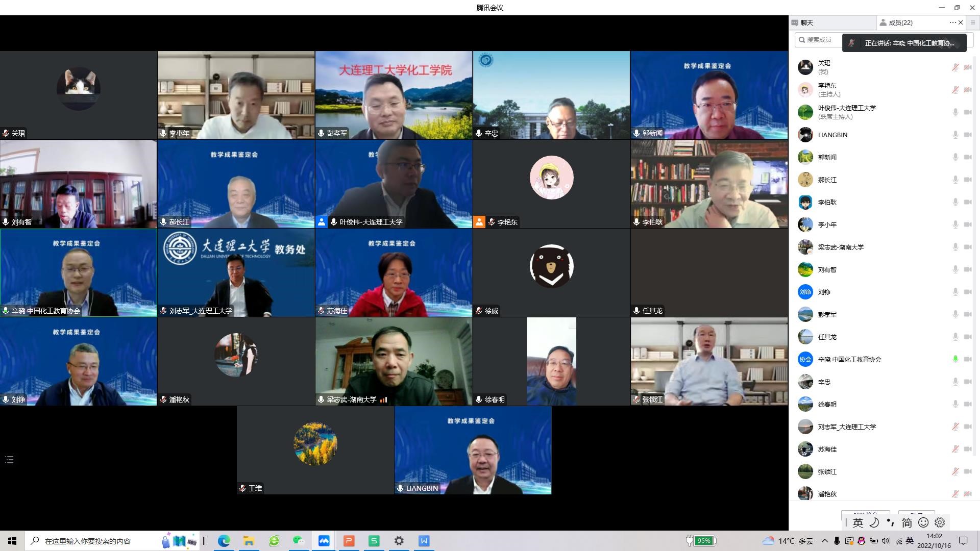
Task: Select the 李小年 video tile
Action: [236, 95]
